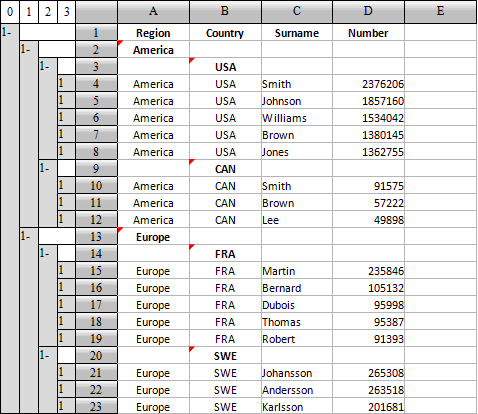Click column D header
The image size is (478, 414).
click(368, 12)
